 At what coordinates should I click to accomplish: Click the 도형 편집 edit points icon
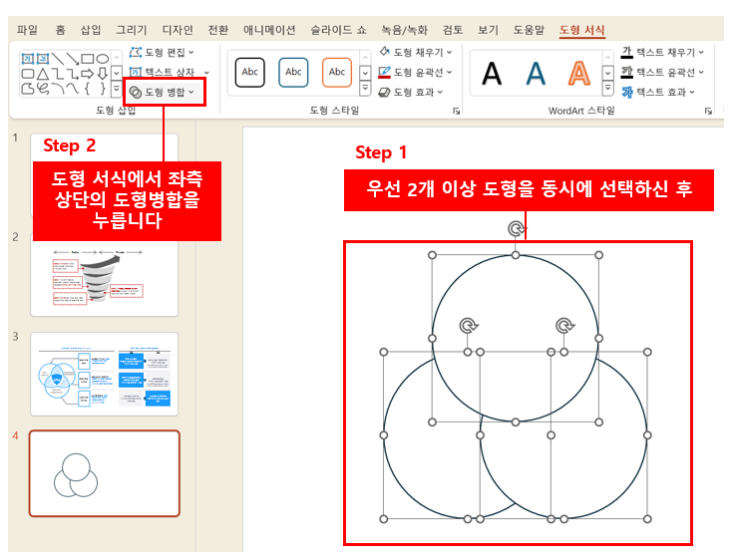point(136,52)
